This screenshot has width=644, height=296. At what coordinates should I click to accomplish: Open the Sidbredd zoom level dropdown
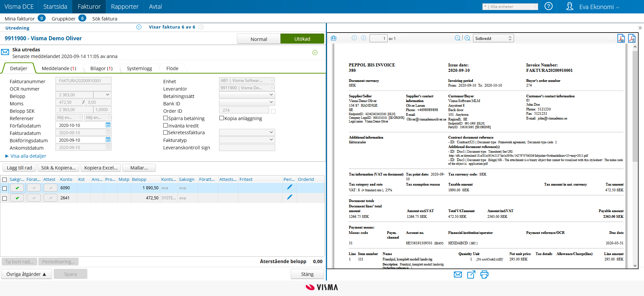tap(493, 38)
